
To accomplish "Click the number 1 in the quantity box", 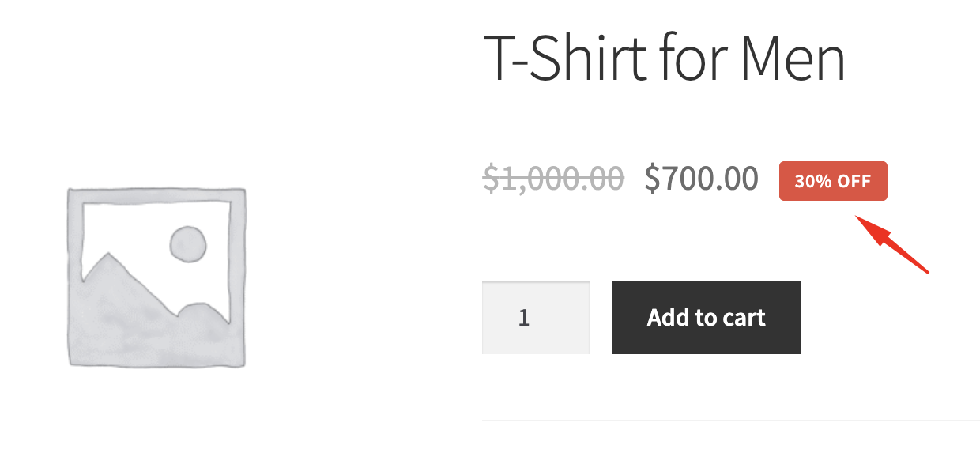I will click(524, 318).
